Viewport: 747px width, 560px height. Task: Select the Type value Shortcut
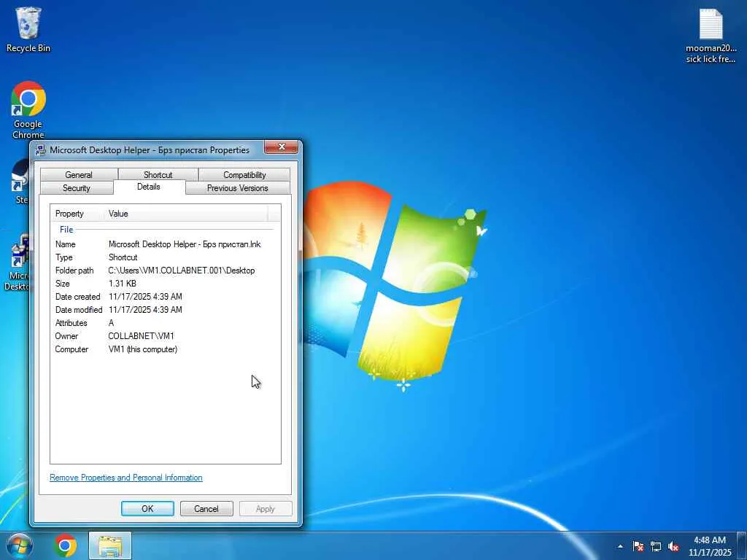pos(123,257)
